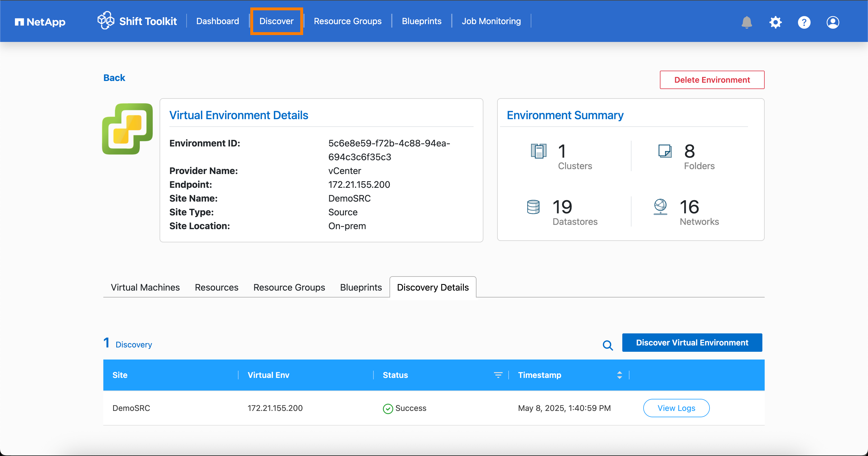Open the user account profile icon
The height and width of the screenshot is (456, 868).
833,22
